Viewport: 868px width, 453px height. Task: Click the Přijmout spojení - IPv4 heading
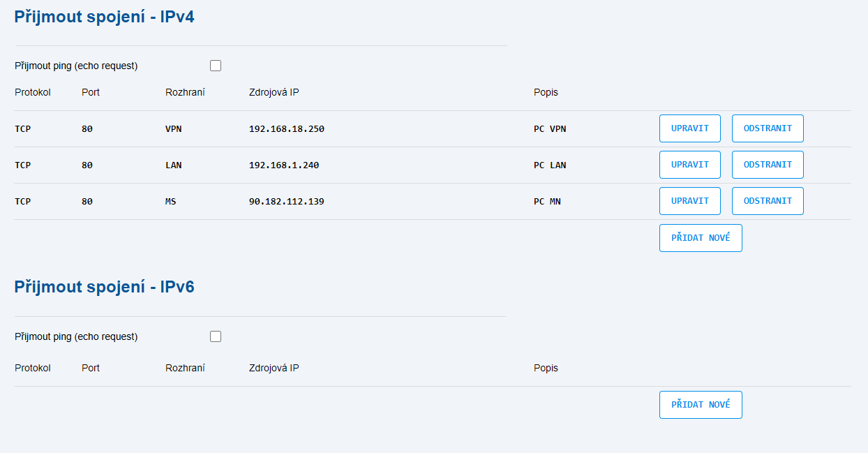coord(104,17)
